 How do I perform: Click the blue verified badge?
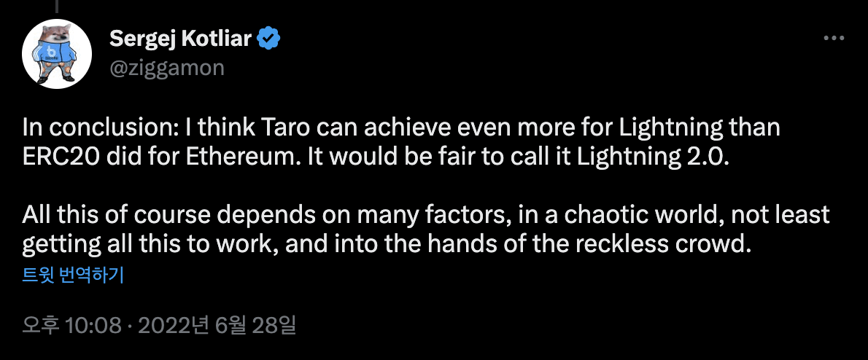270,38
